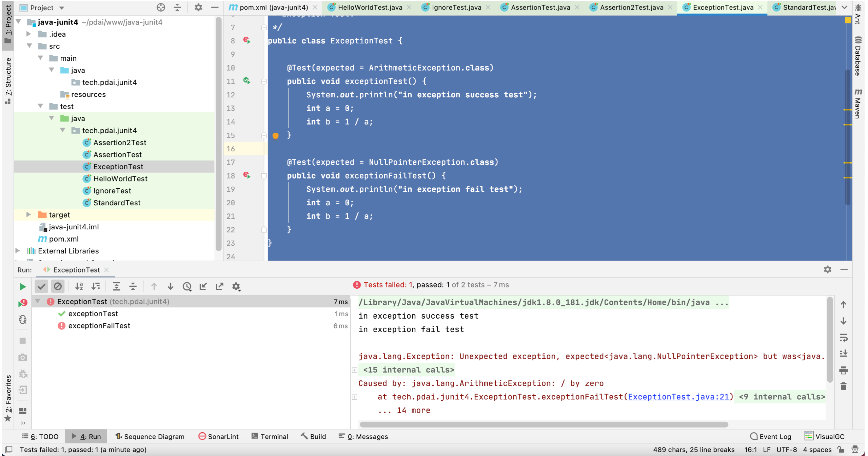Collapse all test results

[x=133, y=287]
